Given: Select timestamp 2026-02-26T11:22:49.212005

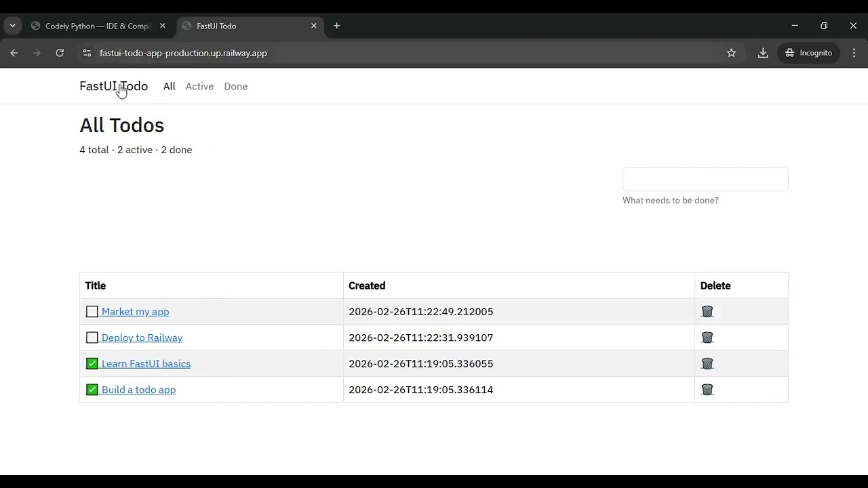Looking at the screenshot, I should [x=421, y=312].
